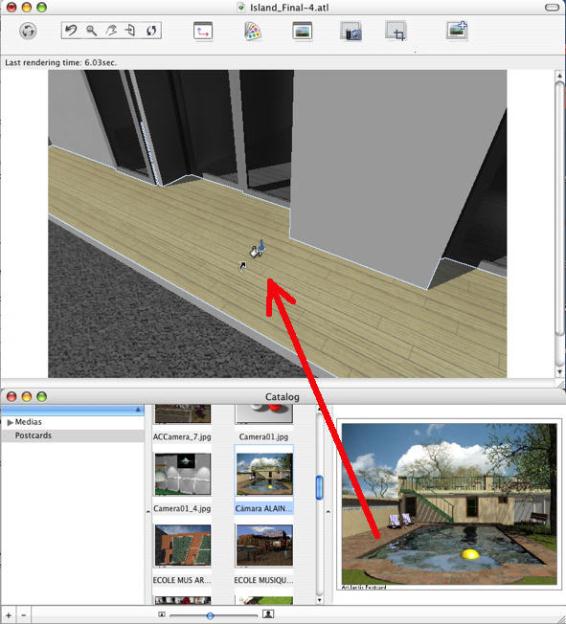Select Postcards in catalog sidebar
566x624 pixels.
tap(33, 435)
